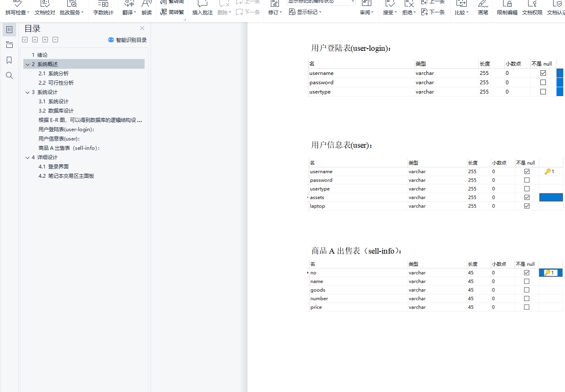Toggle number row null checkbox
Image resolution: width=565 pixels, height=392 pixels.
pos(527,298)
